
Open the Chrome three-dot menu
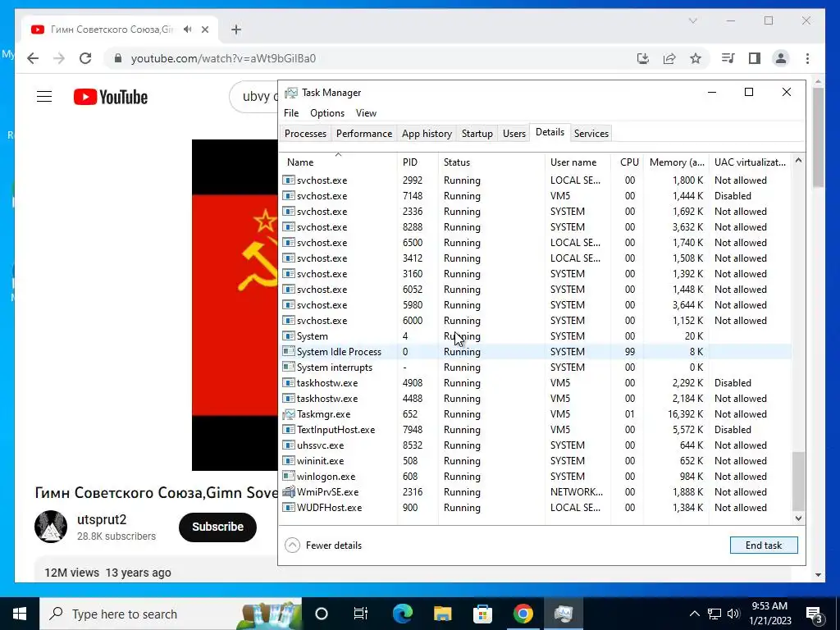click(807, 58)
